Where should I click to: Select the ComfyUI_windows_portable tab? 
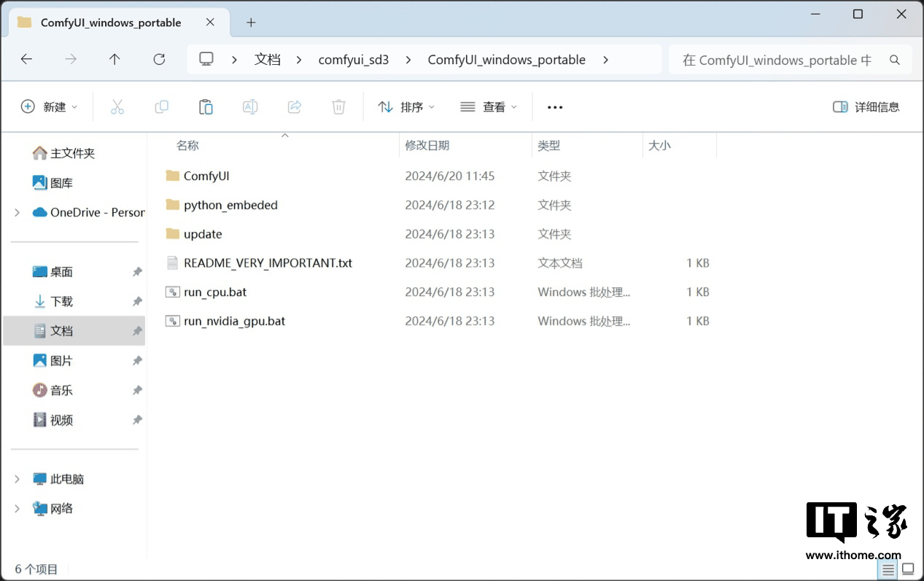coord(111,23)
